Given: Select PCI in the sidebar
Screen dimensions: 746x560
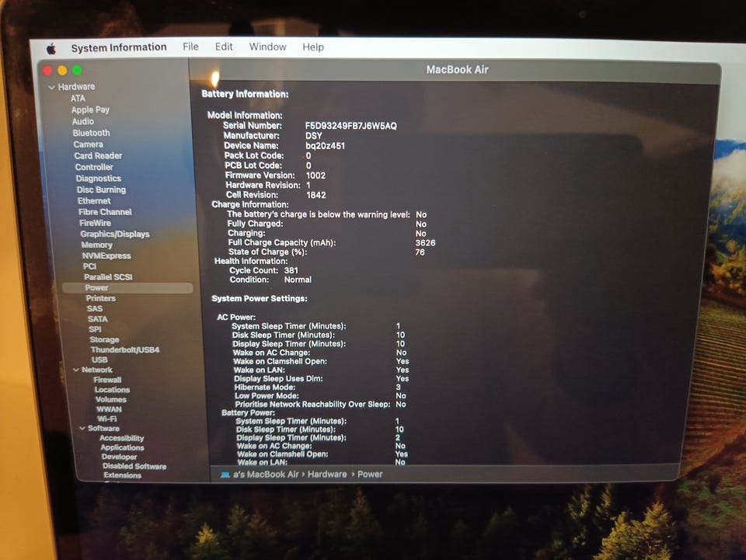Looking at the screenshot, I should 89,266.
